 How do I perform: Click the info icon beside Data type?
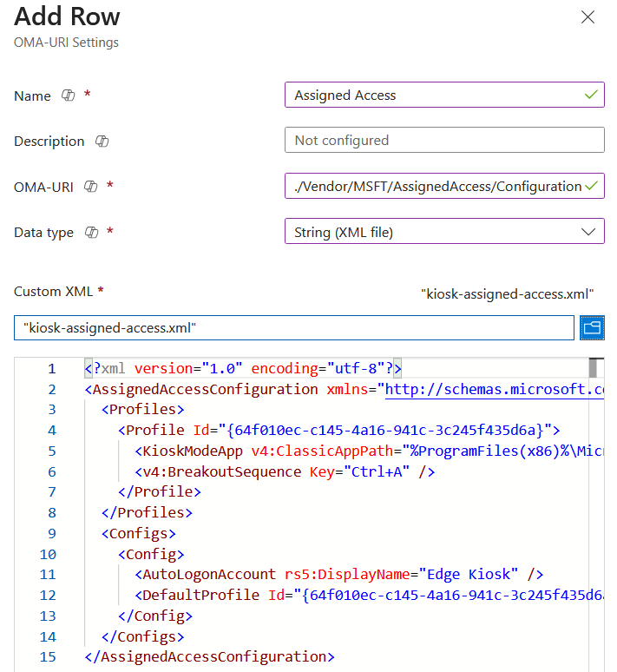(91, 233)
